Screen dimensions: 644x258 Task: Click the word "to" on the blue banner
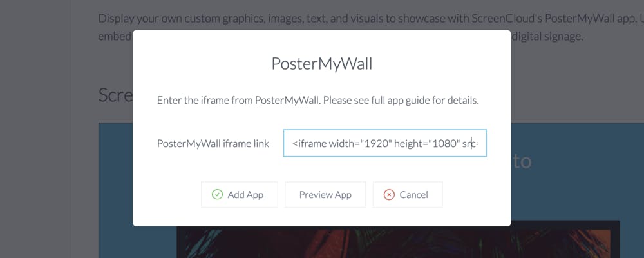[522, 161]
